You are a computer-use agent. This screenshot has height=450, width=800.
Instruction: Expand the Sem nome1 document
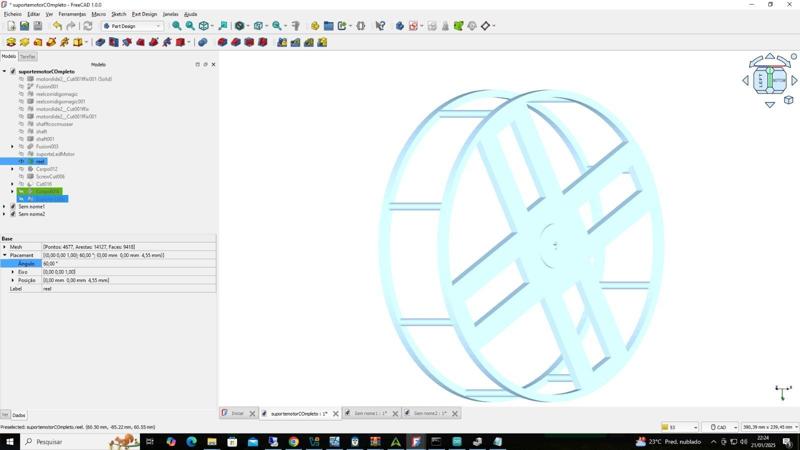(x=5, y=207)
